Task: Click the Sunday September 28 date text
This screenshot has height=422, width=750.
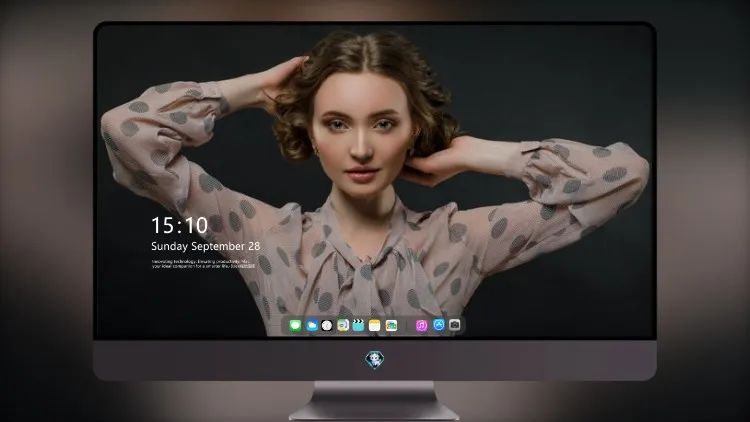Action: pyautogui.click(x=206, y=246)
